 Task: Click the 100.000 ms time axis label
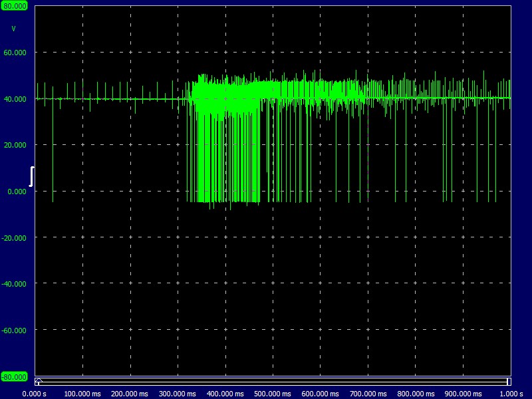click(82, 394)
